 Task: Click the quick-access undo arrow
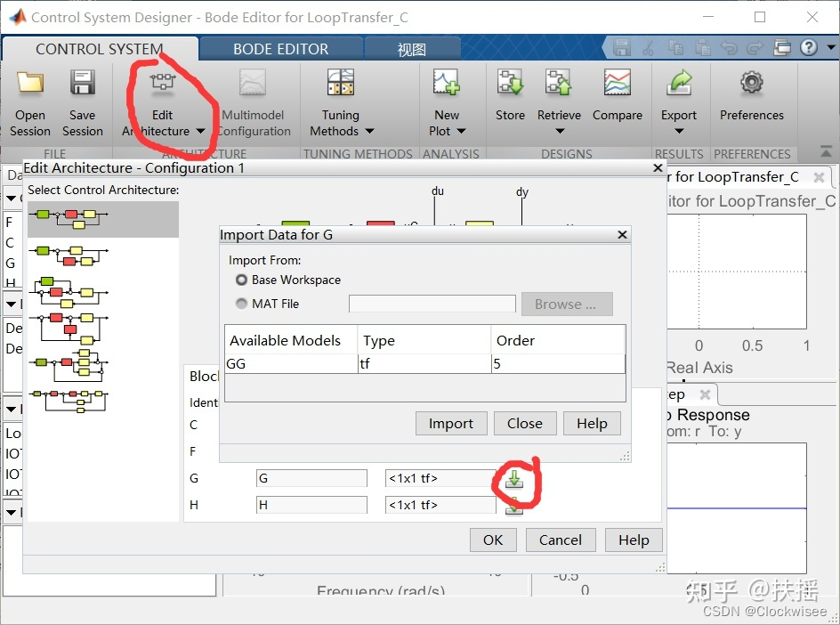(x=729, y=48)
